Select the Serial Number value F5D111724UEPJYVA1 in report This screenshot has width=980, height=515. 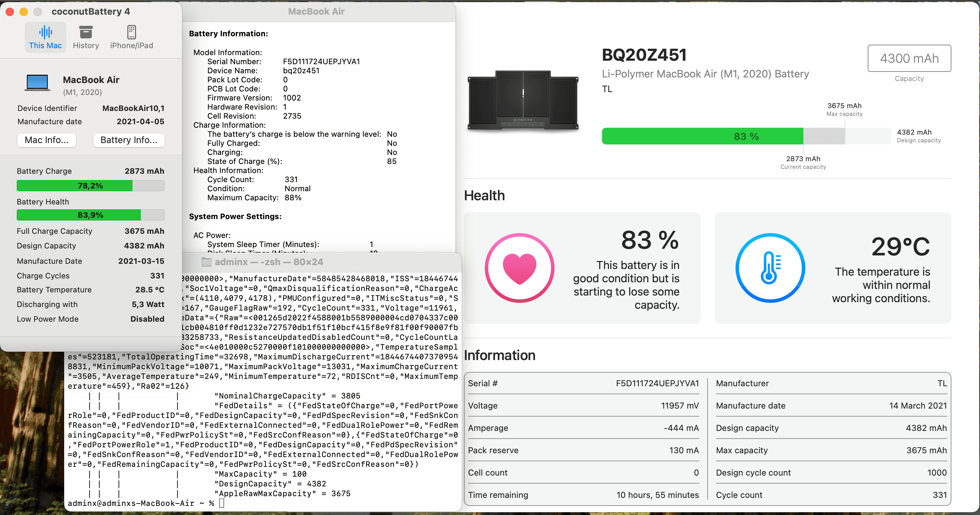(x=321, y=62)
